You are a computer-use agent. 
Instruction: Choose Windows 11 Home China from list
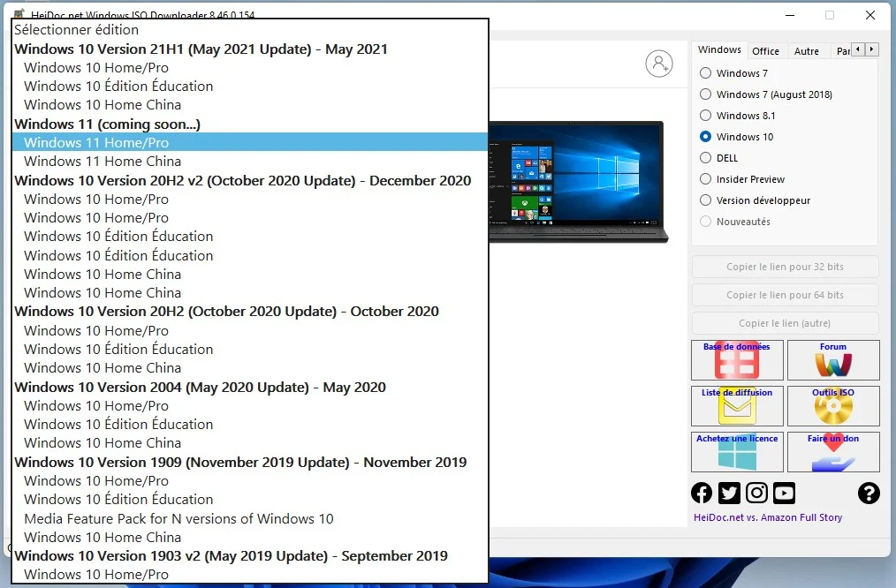pyautogui.click(x=250, y=161)
